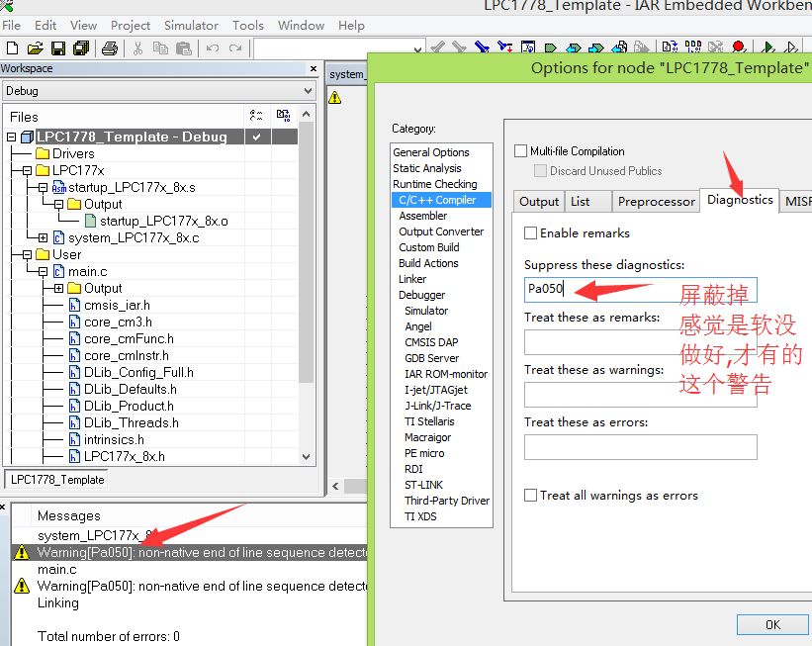Open the File menu
Image resolution: width=812 pixels, height=646 pixels.
click(12, 26)
